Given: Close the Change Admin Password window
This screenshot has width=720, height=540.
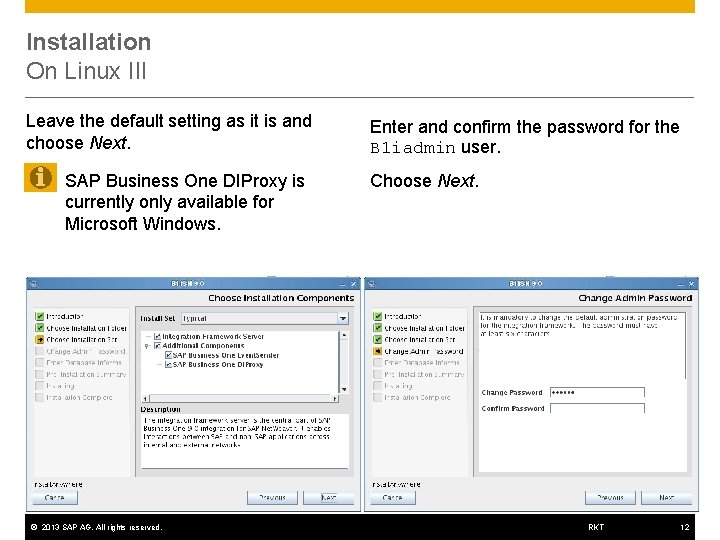Looking at the screenshot, I should pos(691,284).
